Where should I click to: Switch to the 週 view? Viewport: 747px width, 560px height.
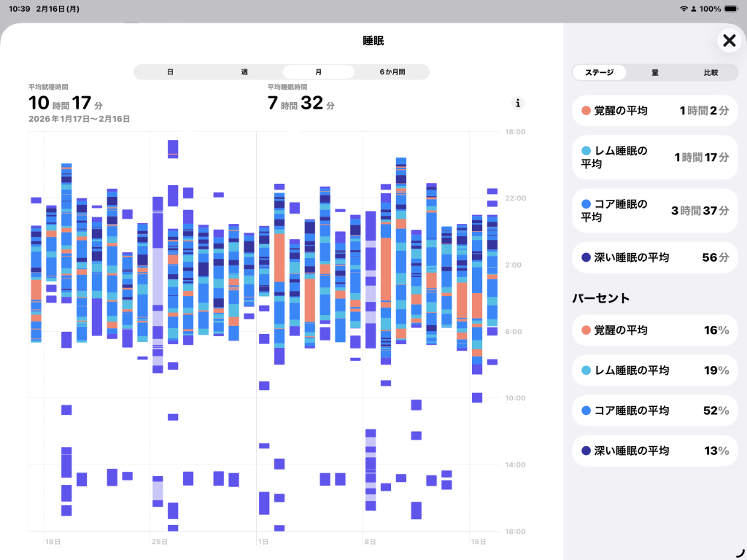[x=244, y=72]
